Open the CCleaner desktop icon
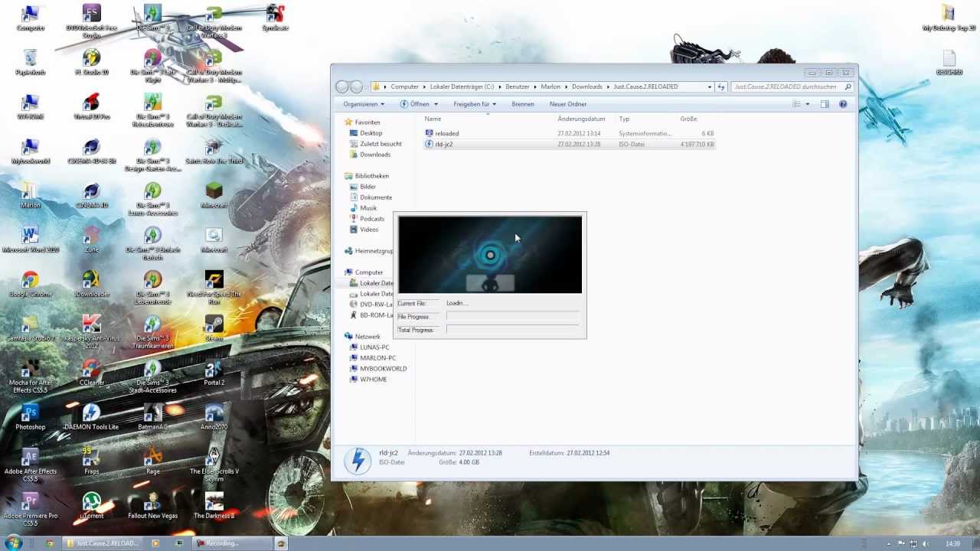 click(91, 373)
